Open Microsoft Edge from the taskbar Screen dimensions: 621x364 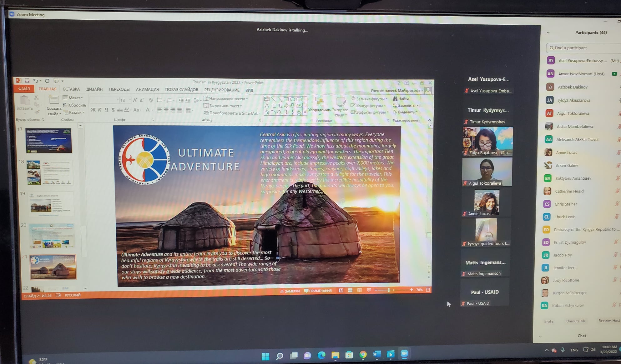coord(321,355)
